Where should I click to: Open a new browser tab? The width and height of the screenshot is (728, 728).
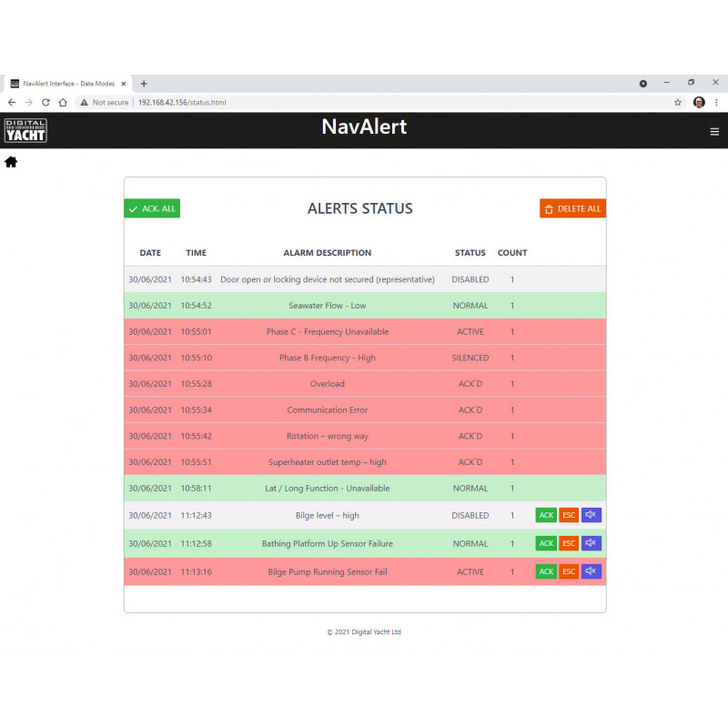pyautogui.click(x=144, y=84)
